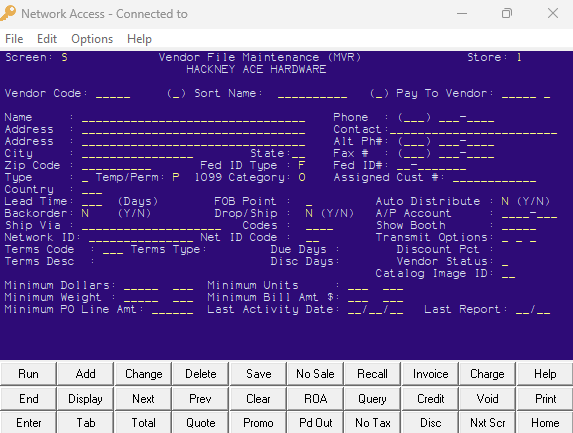Click the Fed ID# field
Image resolution: width=573 pixels, height=433 pixels.
pyautogui.click(x=432, y=166)
